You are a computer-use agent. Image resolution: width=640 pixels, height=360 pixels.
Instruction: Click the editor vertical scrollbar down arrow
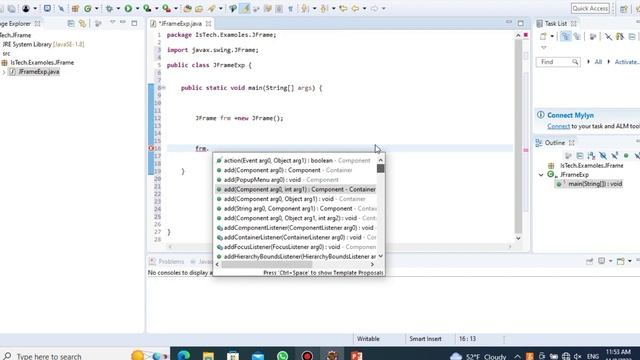[518, 238]
